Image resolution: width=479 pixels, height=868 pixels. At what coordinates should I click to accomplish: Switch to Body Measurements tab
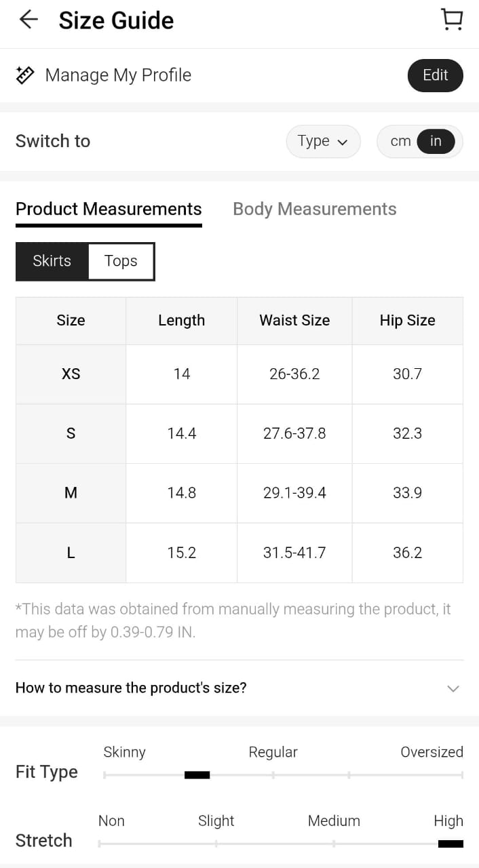[x=314, y=209]
